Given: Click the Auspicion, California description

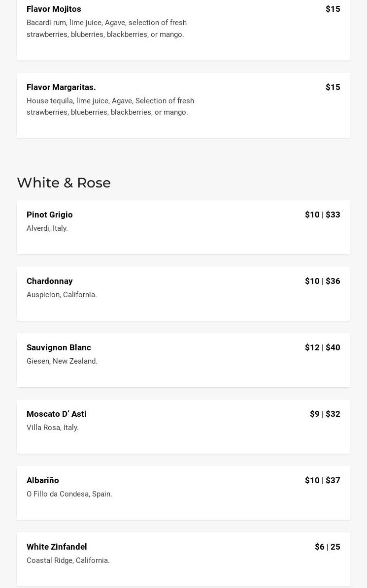Looking at the screenshot, I should (x=62, y=295).
